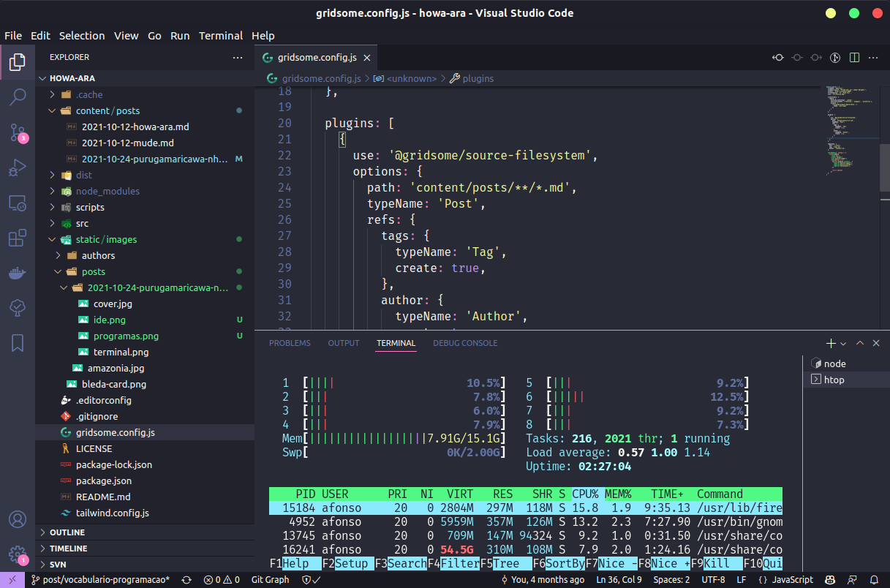Click the UTF-8 encoding selector
The width and height of the screenshot is (890, 588).
pyautogui.click(x=713, y=579)
